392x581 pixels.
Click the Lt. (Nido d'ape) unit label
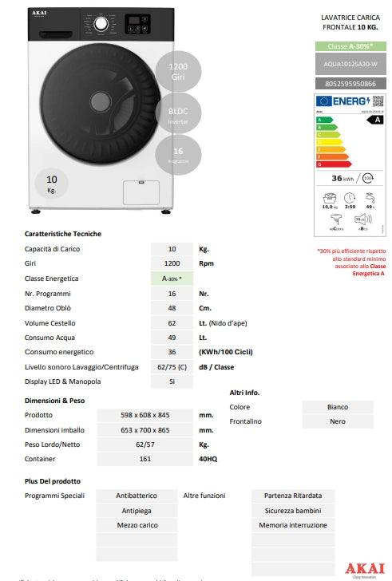pos(223,323)
